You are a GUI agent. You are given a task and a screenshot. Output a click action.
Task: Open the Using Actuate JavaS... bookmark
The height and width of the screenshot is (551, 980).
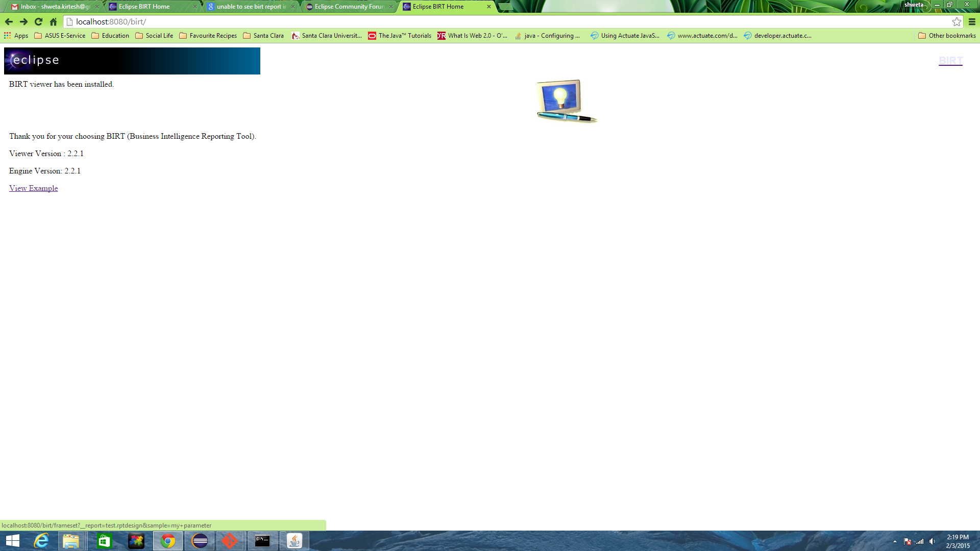point(625,36)
